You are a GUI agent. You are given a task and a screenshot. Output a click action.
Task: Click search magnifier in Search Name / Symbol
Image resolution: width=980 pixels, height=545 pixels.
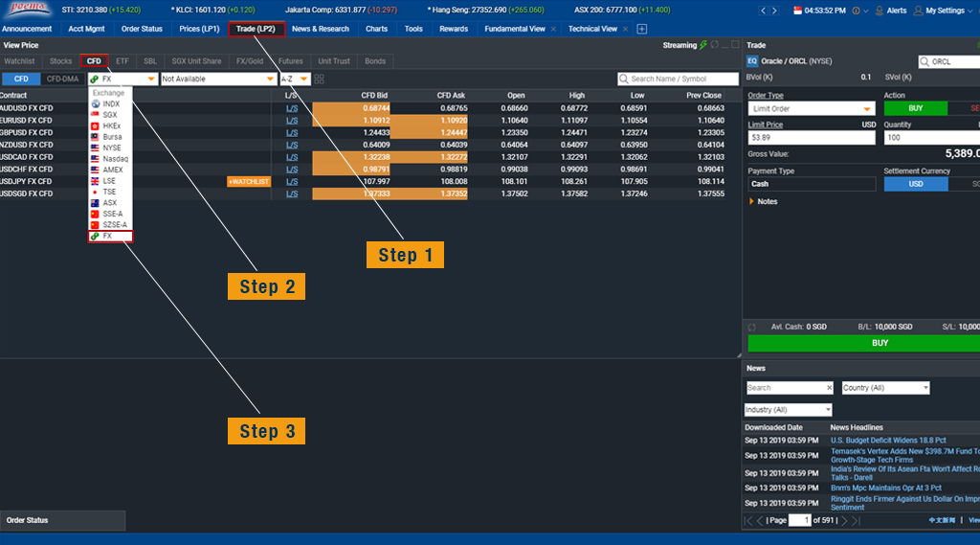click(623, 79)
